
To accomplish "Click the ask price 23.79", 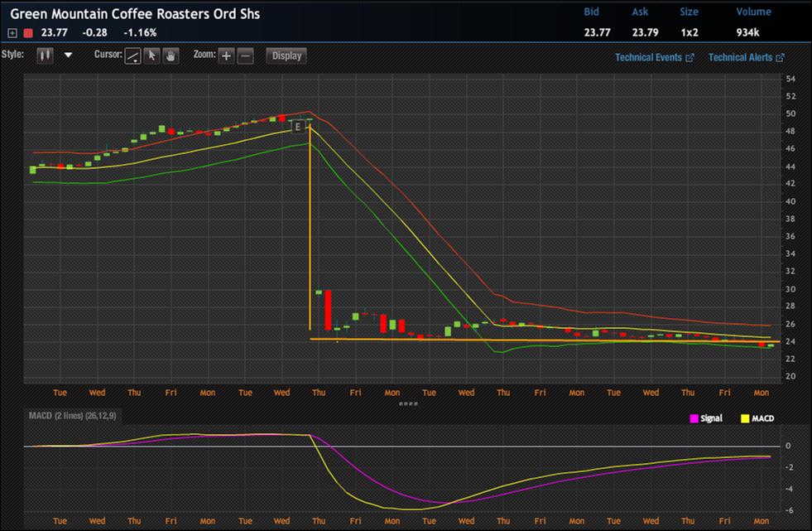I will coord(645,32).
